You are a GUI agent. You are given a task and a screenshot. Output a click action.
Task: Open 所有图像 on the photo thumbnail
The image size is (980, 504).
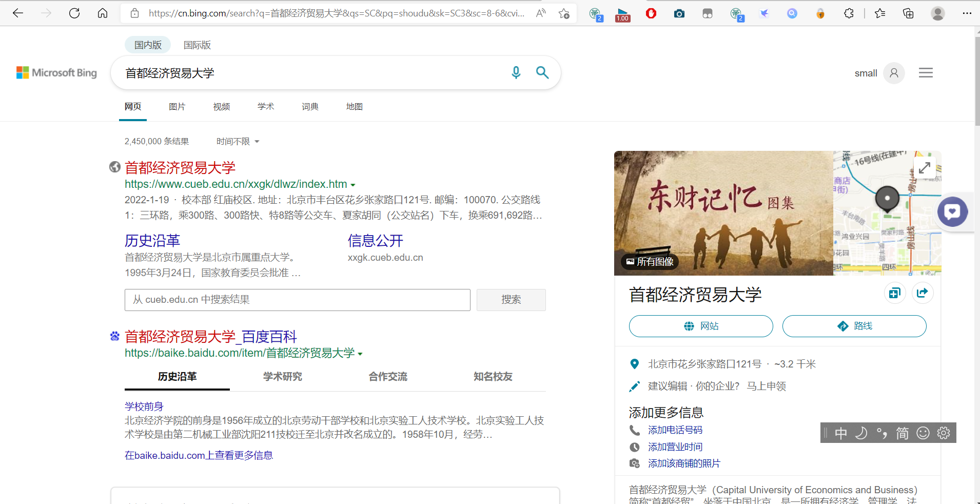(x=650, y=262)
